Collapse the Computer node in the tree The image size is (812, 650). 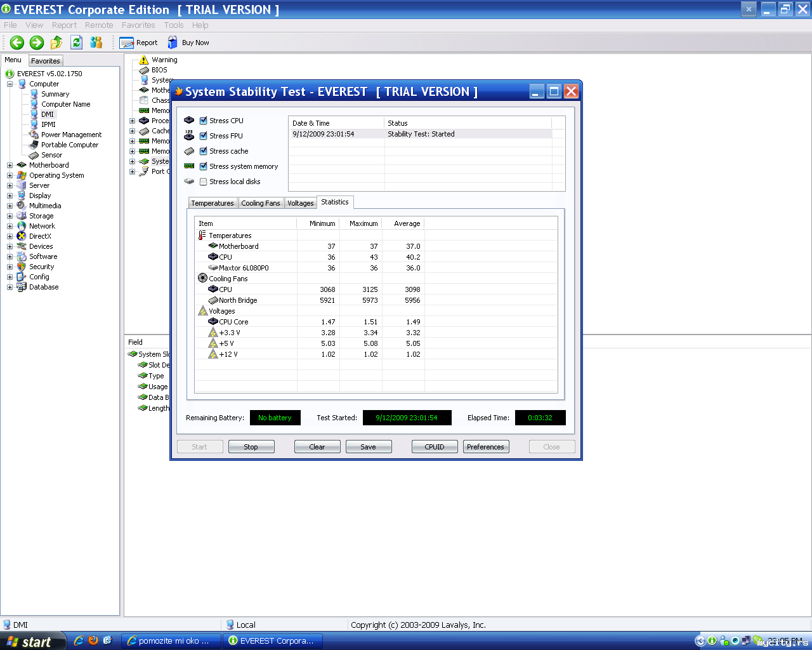(x=10, y=84)
